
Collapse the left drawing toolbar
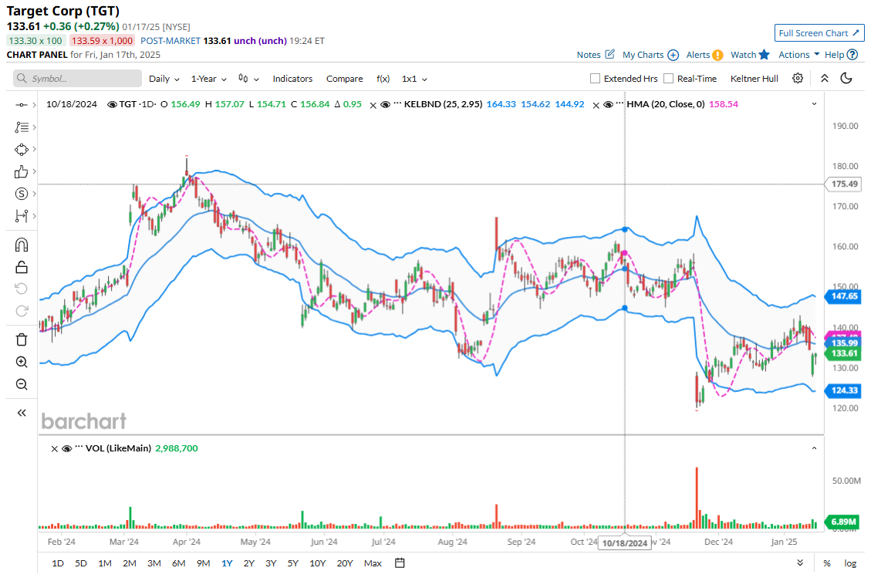coord(22,413)
